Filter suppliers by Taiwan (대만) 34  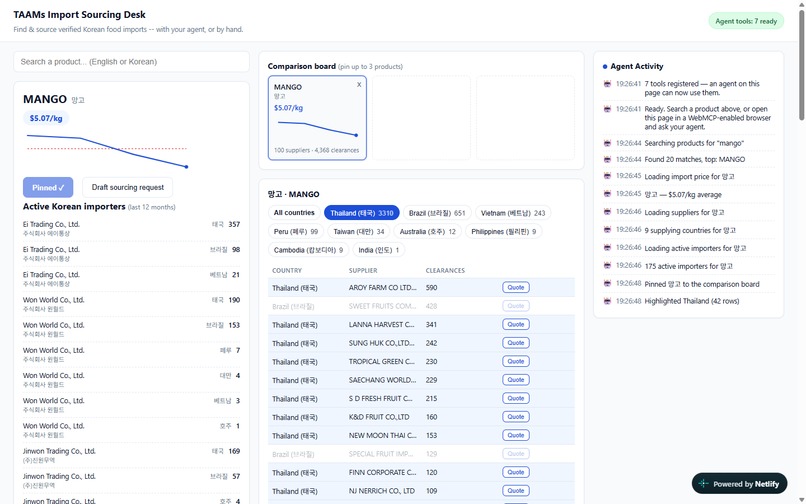point(359,231)
